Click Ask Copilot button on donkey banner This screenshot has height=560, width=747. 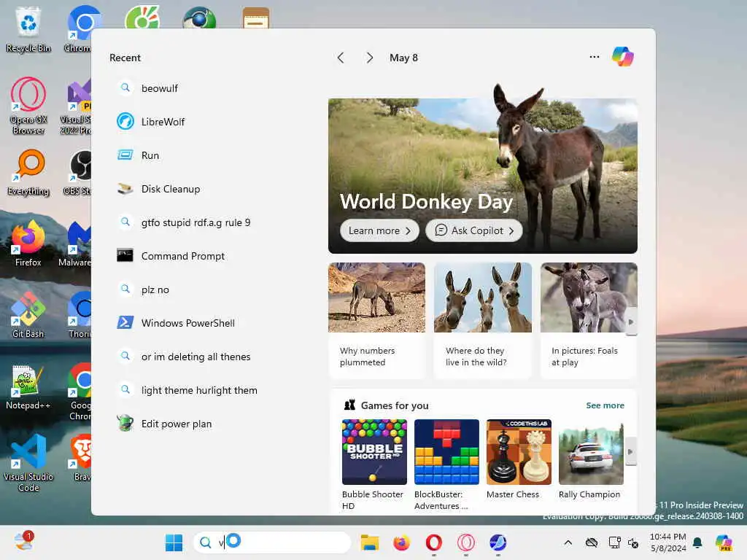tap(474, 230)
